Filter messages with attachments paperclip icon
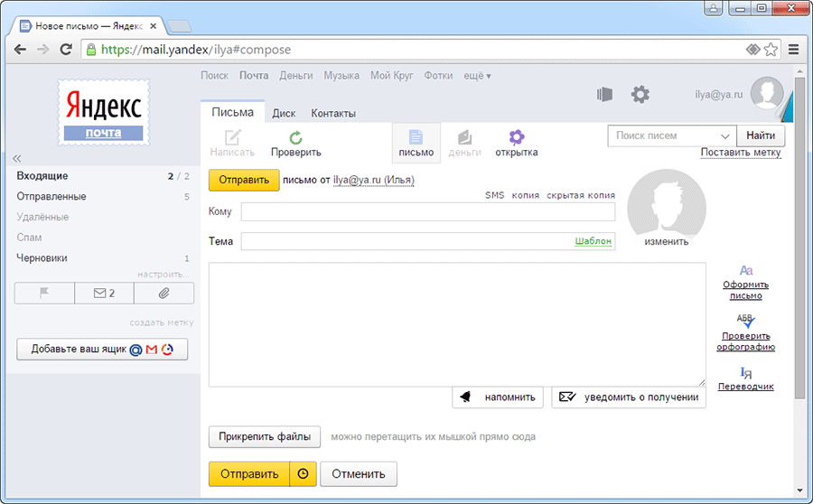This screenshot has height=504, width=813. [164, 293]
